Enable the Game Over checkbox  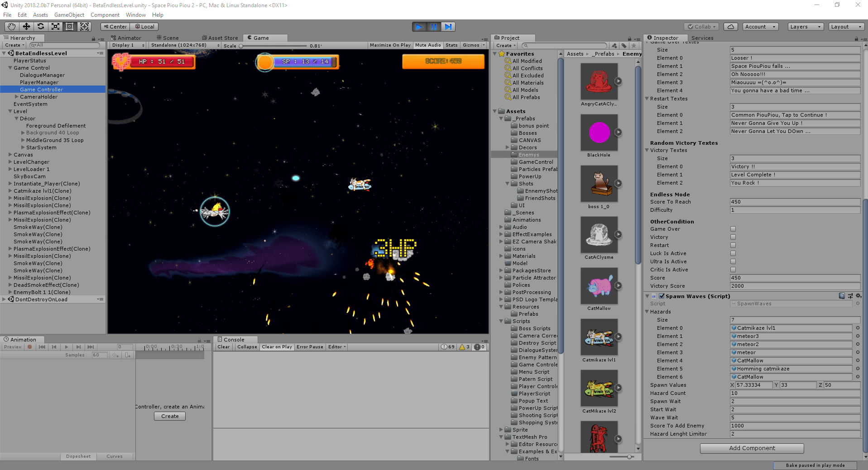pos(733,229)
